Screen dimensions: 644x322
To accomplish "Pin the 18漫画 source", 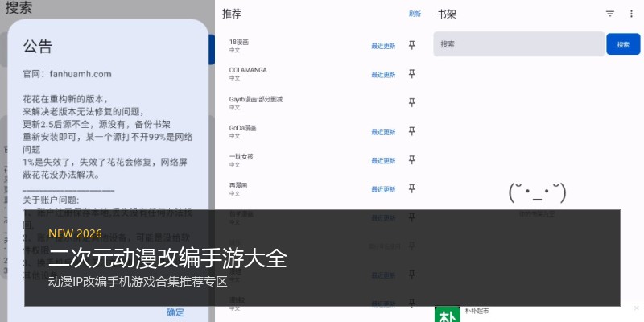I will tap(411, 45).
